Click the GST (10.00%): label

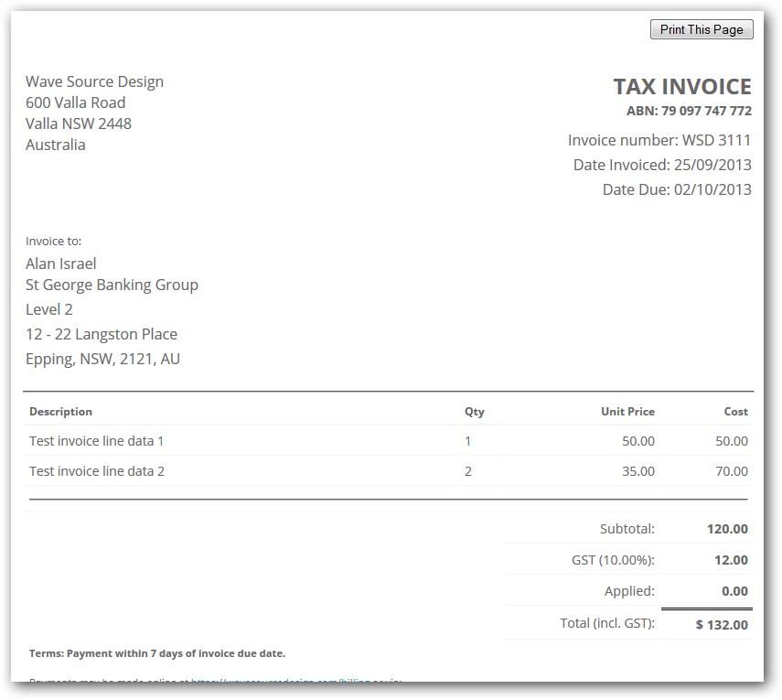[x=613, y=560]
